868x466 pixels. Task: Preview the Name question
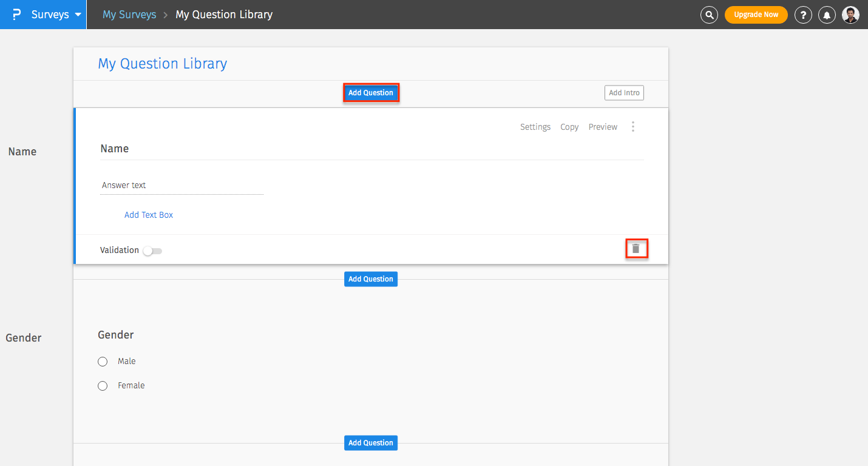(x=603, y=127)
